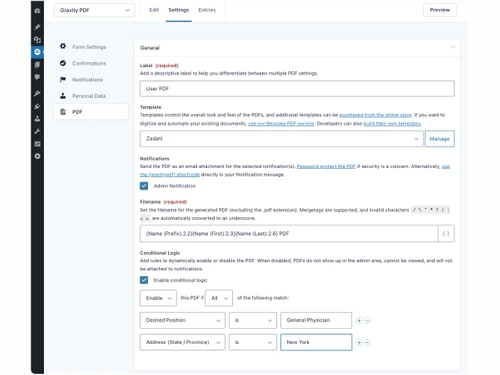Follow the 'Password protect the PDF' link
This screenshot has width=500, height=375.
[326, 166]
